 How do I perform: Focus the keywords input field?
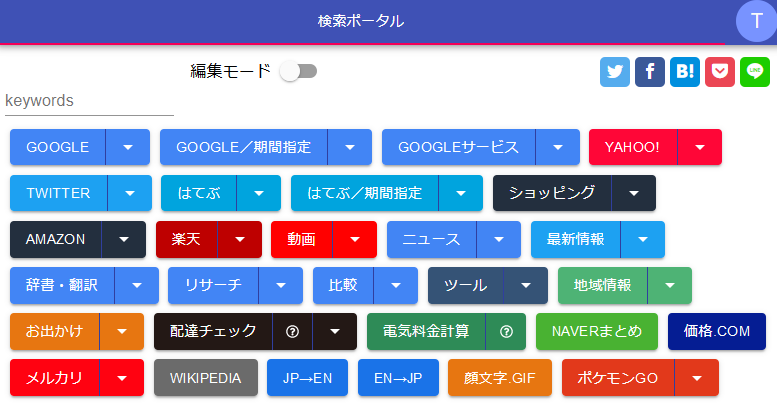coord(89,101)
